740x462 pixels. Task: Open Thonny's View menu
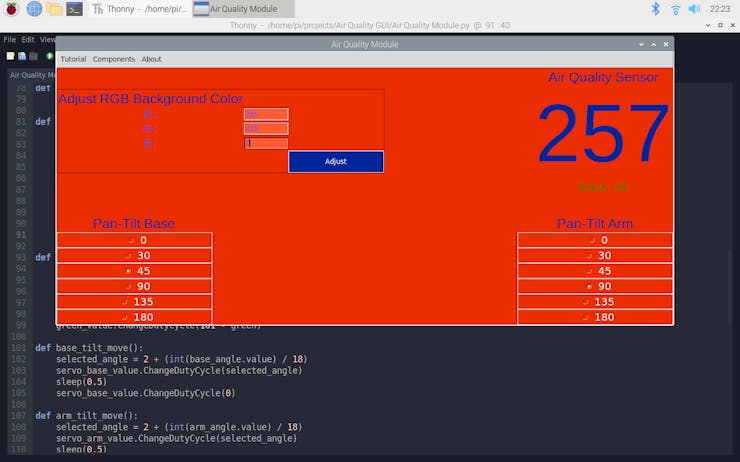coord(47,40)
